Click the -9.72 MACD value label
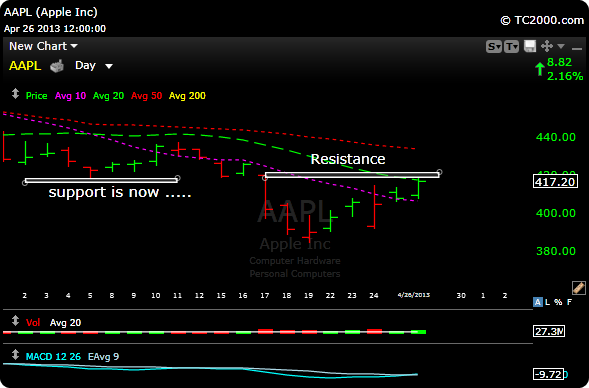Image resolution: width=589 pixels, height=388 pixels. pyautogui.click(x=548, y=374)
